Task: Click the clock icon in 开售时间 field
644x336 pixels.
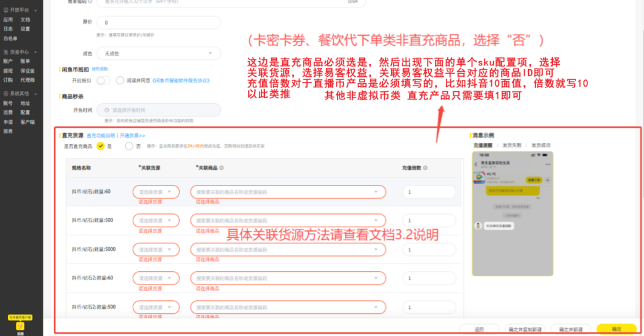Action: pos(107,110)
